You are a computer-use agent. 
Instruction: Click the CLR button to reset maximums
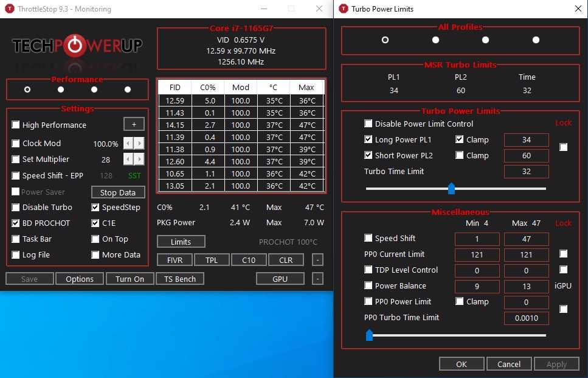286,260
